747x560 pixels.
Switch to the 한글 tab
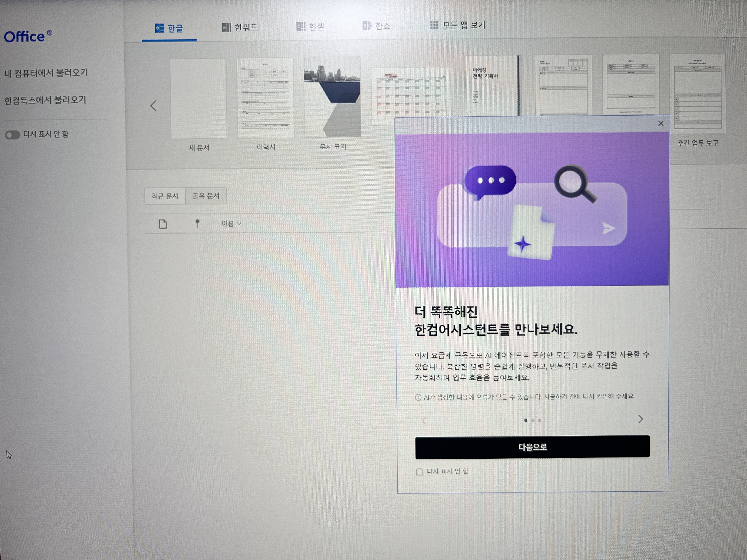pos(169,28)
